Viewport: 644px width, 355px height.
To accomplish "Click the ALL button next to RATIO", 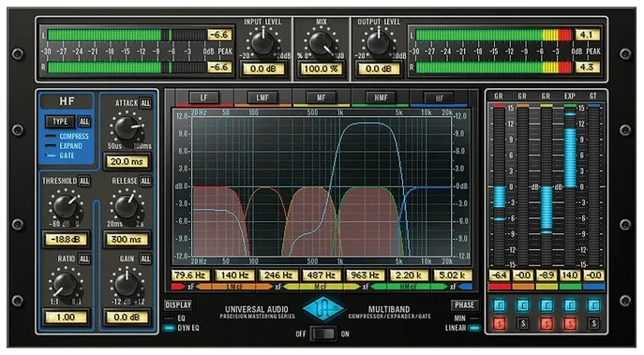I will [x=84, y=259].
